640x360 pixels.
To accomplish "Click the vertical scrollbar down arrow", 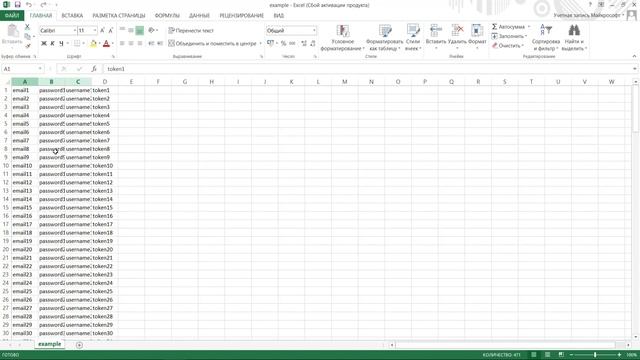I will [x=636, y=337].
